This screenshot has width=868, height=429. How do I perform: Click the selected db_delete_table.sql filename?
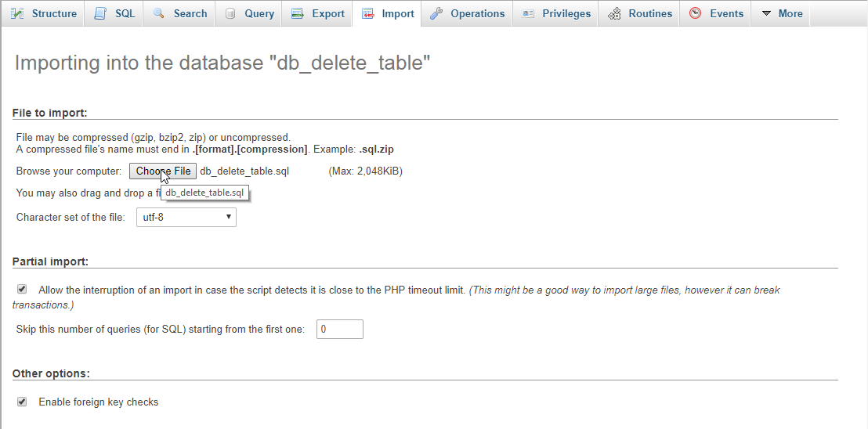coord(244,171)
